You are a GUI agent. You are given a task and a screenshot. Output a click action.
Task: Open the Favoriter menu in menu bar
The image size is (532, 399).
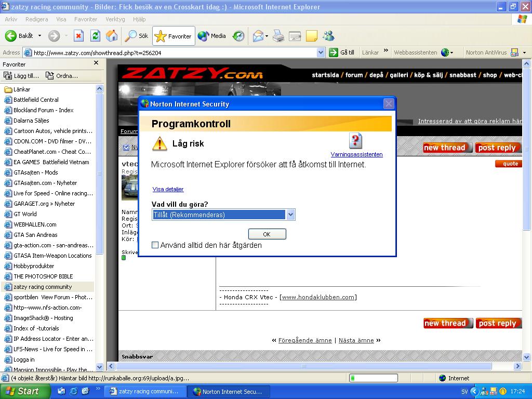point(86,19)
